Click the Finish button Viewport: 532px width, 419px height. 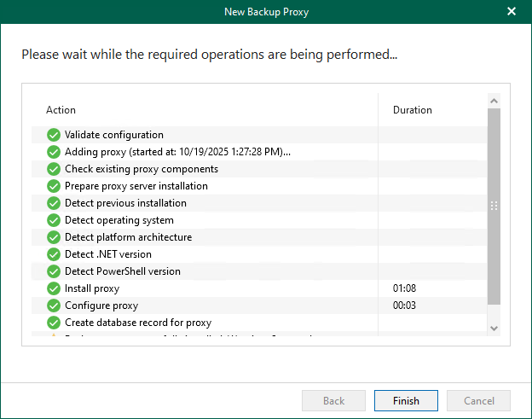406,401
